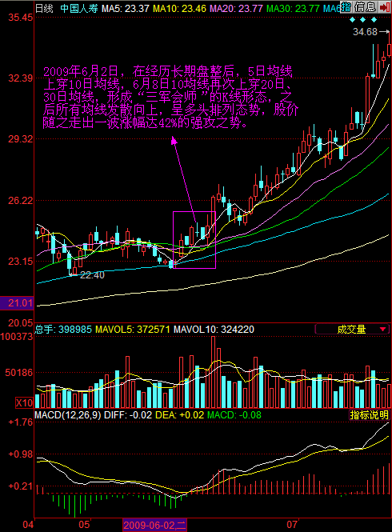This screenshot has width=392, height=532.
Task: Click the 日线 period label
Action: (44, 8)
